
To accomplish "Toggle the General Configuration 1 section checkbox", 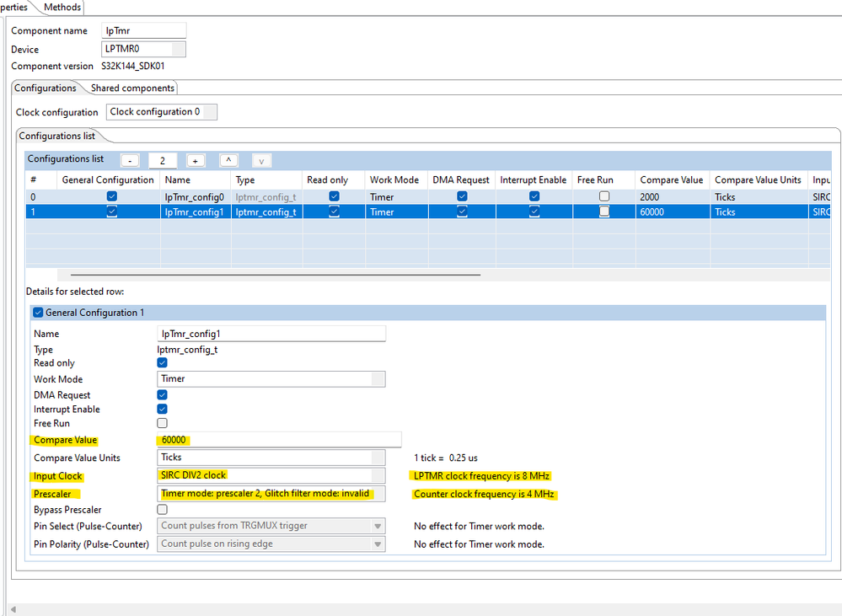I will point(38,313).
